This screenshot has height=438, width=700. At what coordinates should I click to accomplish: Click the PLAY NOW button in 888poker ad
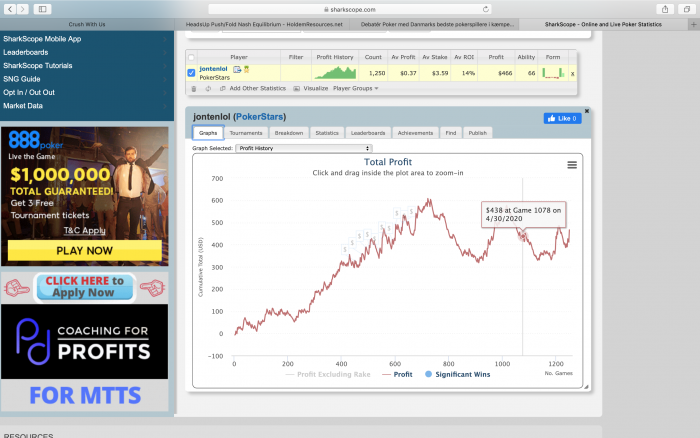[x=84, y=250]
